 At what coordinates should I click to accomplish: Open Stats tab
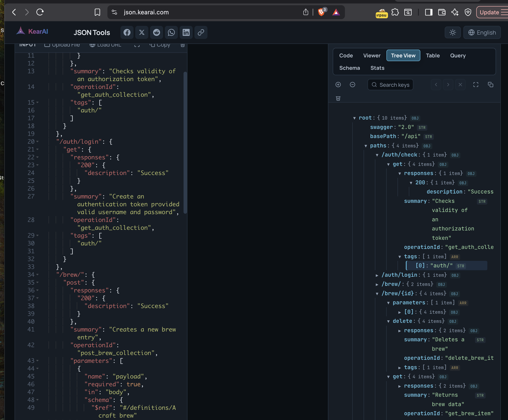tap(377, 68)
